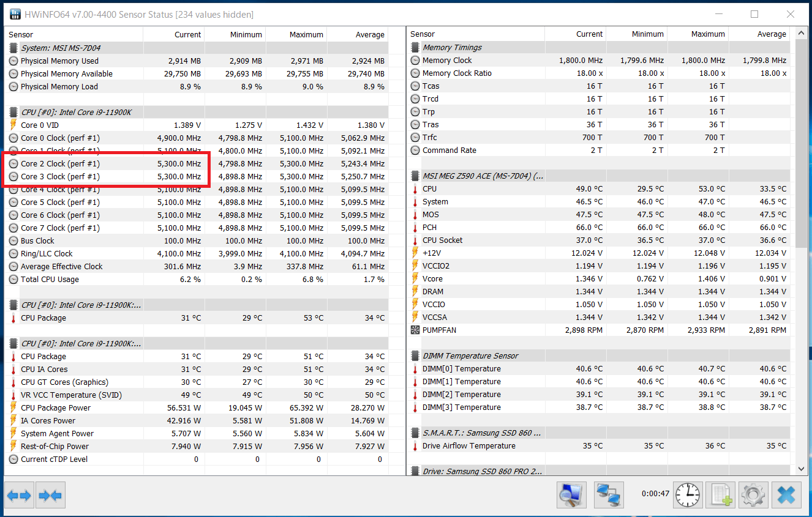The image size is (812, 517).
Task: Reset the timer using the clock icon
Action: click(688, 495)
